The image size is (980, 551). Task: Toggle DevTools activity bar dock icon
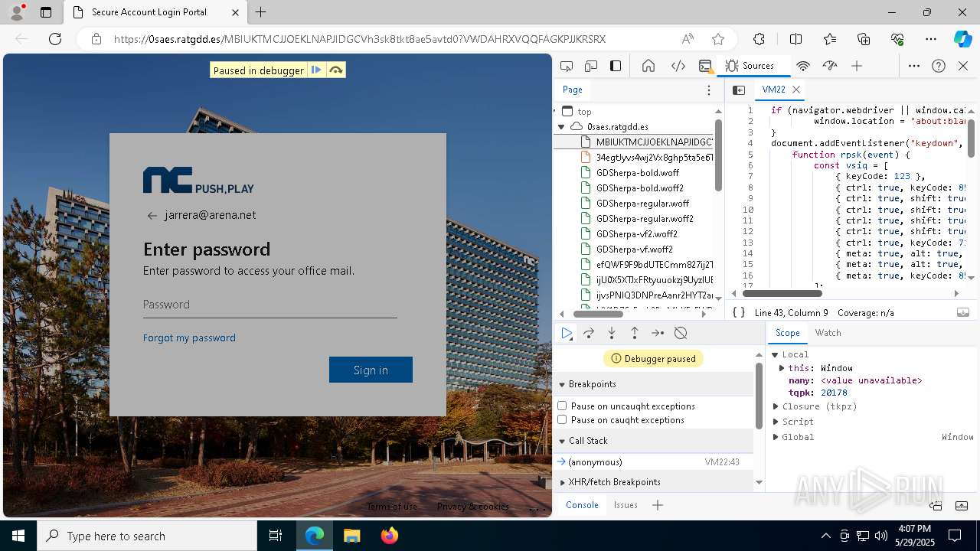coord(616,66)
